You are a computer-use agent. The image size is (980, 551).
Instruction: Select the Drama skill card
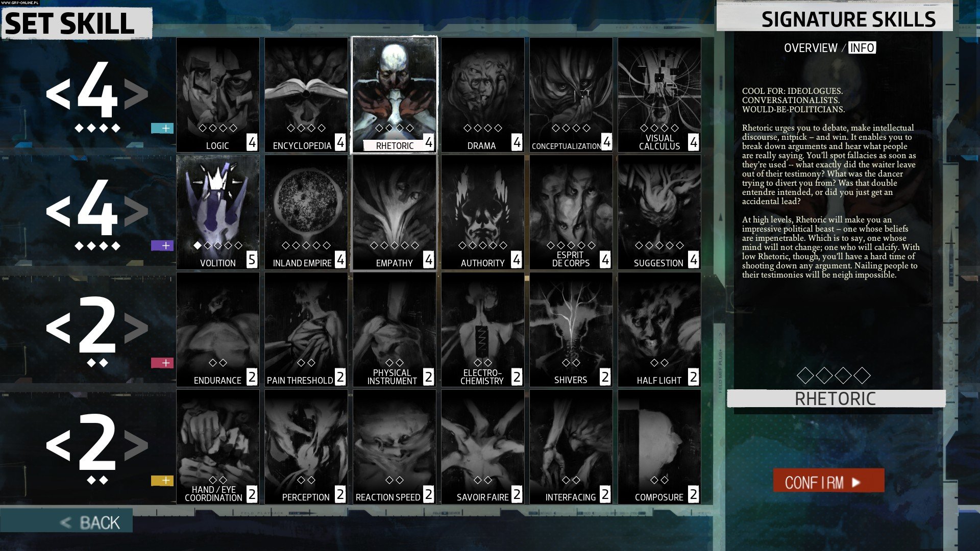point(483,95)
